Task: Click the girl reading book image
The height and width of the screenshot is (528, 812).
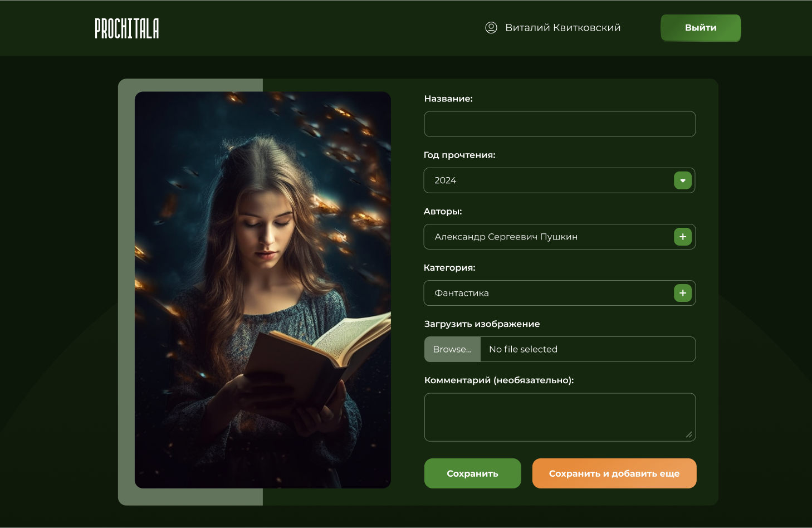Action: (263, 290)
